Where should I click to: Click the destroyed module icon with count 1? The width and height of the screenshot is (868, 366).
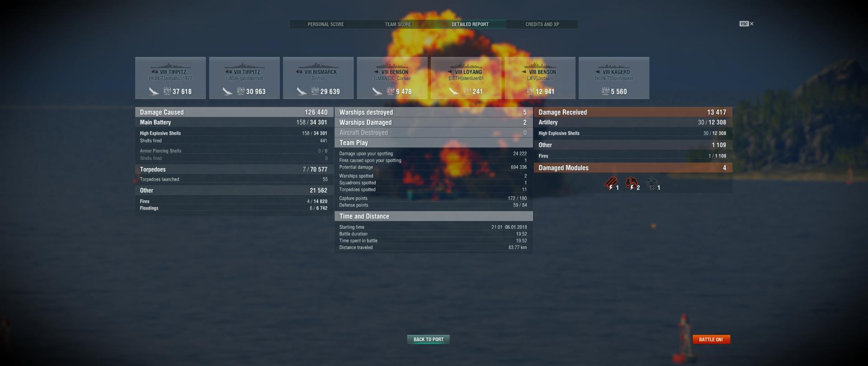[x=652, y=183]
